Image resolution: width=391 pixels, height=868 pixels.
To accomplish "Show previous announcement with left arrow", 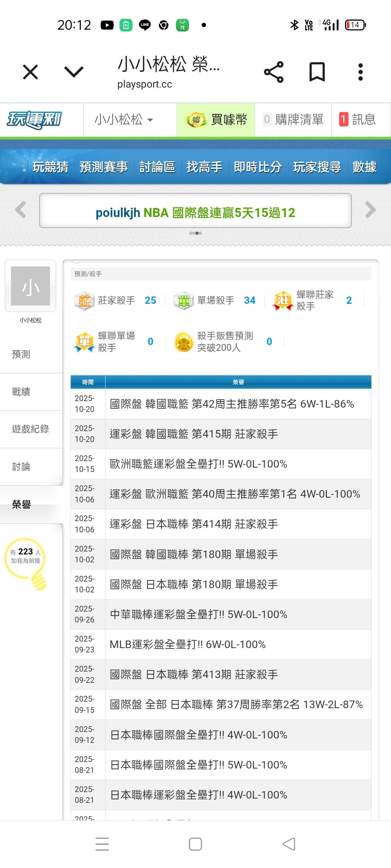I will point(21,210).
